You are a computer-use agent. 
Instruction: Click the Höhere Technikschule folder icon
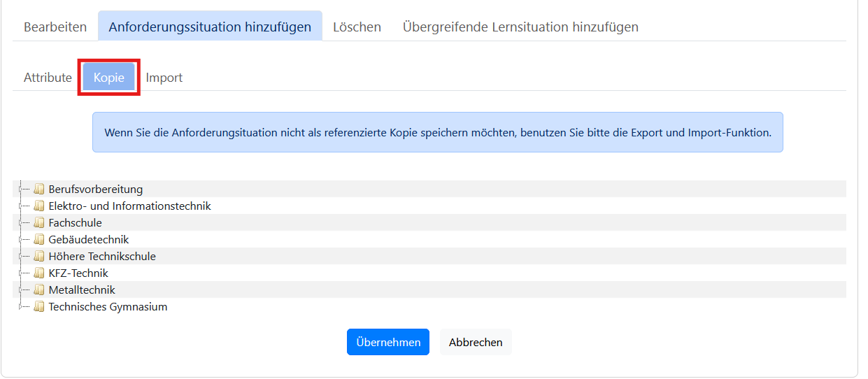pyautogui.click(x=39, y=256)
